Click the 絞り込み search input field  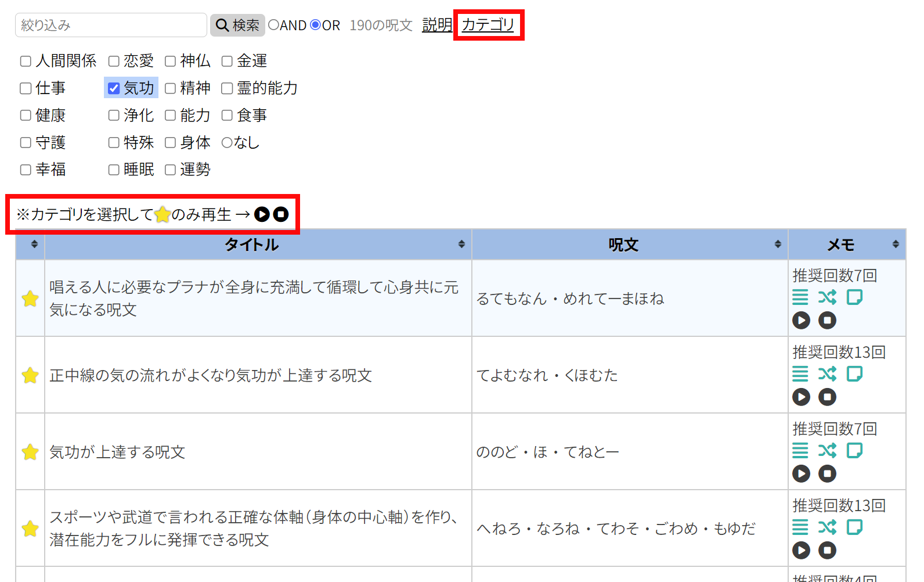click(111, 25)
